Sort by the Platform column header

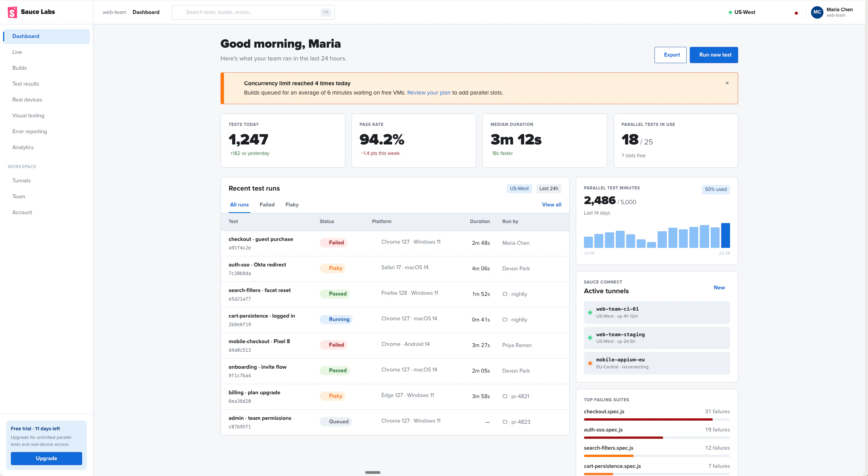382,222
